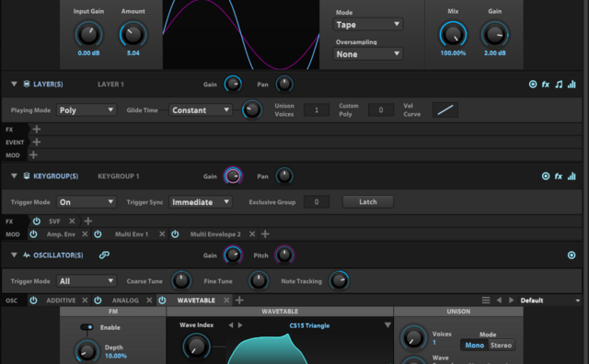Image resolution: width=589 pixels, height=364 pixels.
Task: Add a modulator in the Layer MOD row
Action: pos(33,154)
